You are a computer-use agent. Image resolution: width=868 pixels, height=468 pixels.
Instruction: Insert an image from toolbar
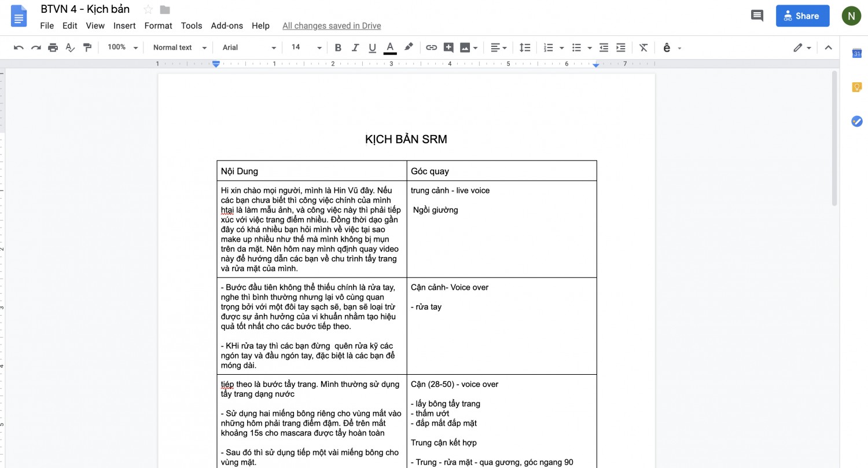click(x=465, y=47)
